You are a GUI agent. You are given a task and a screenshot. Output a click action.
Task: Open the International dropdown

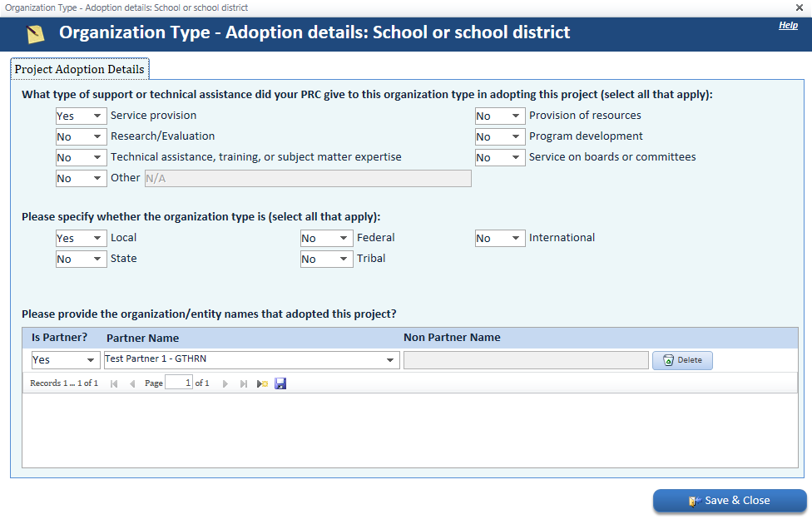[x=500, y=238]
